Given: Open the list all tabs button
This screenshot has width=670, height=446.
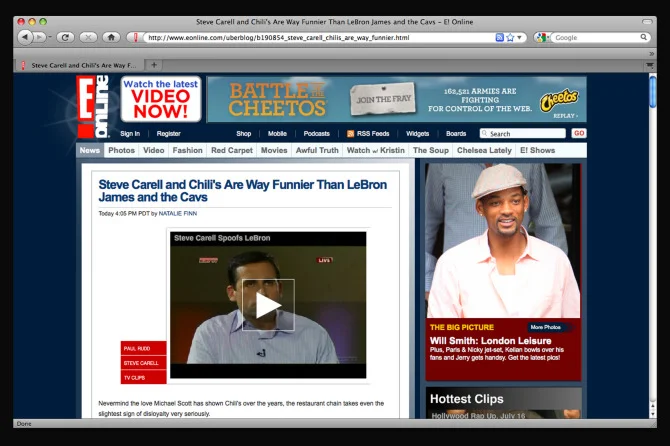Looking at the screenshot, I should [x=649, y=65].
